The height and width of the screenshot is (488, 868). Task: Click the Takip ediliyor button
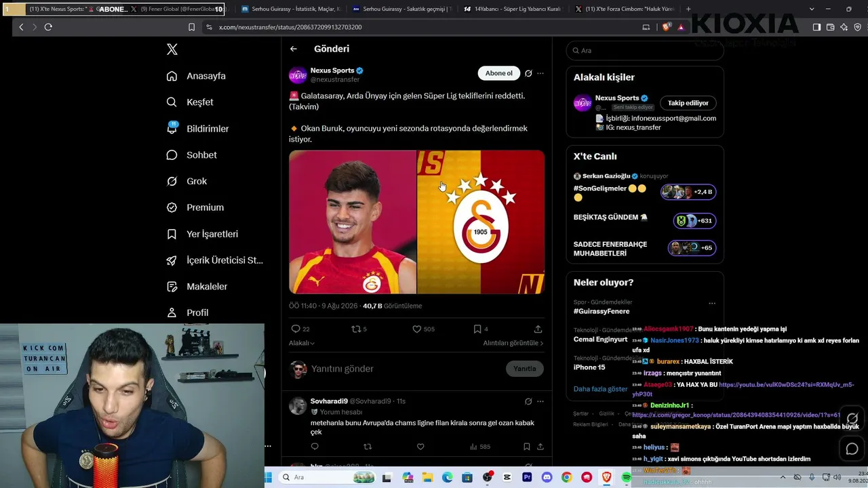coord(688,103)
